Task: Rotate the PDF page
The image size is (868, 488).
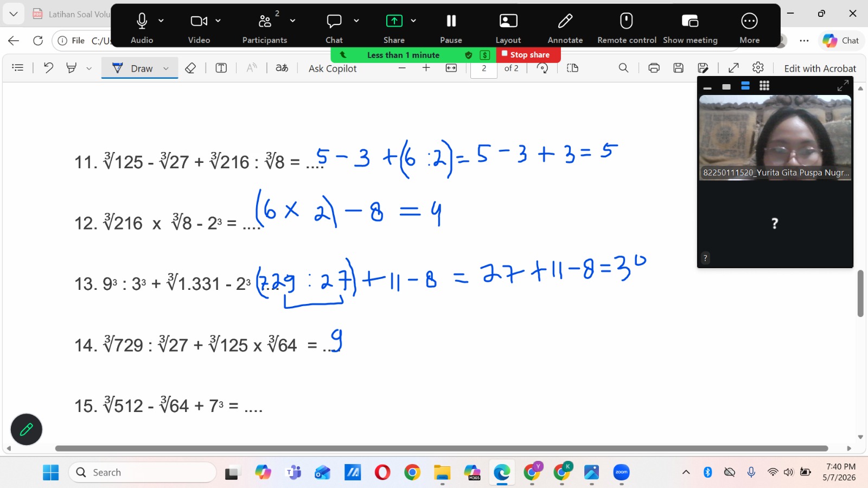Action: coord(542,68)
